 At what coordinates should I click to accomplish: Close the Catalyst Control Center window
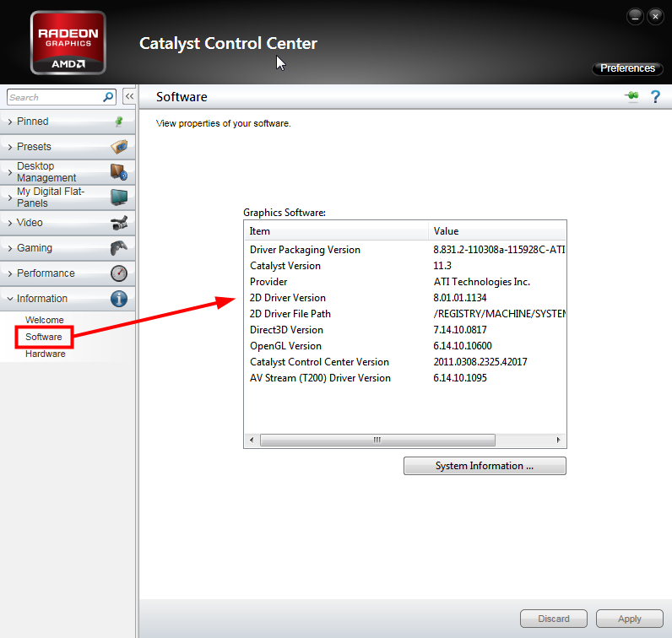point(655,17)
